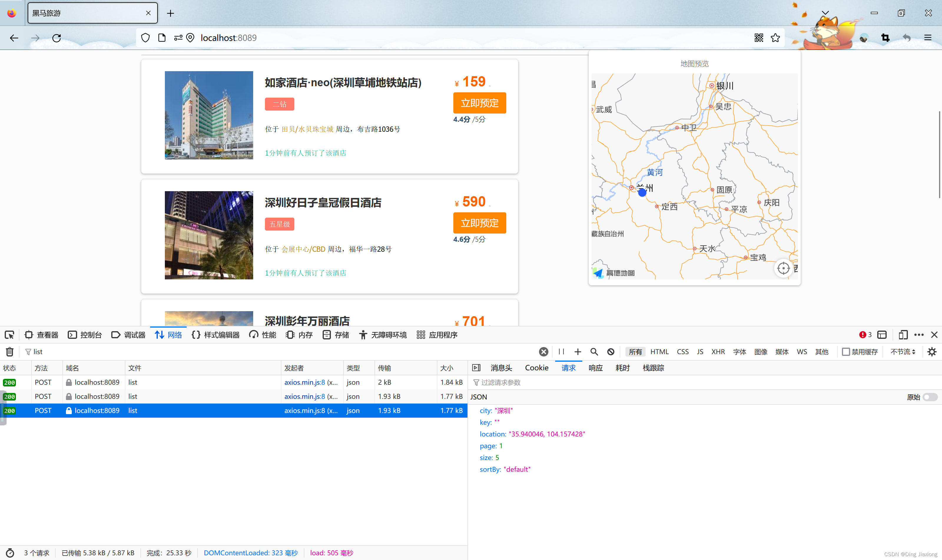Select the 所有 filter
The image size is (942, 560).
(x=635, y=352)
